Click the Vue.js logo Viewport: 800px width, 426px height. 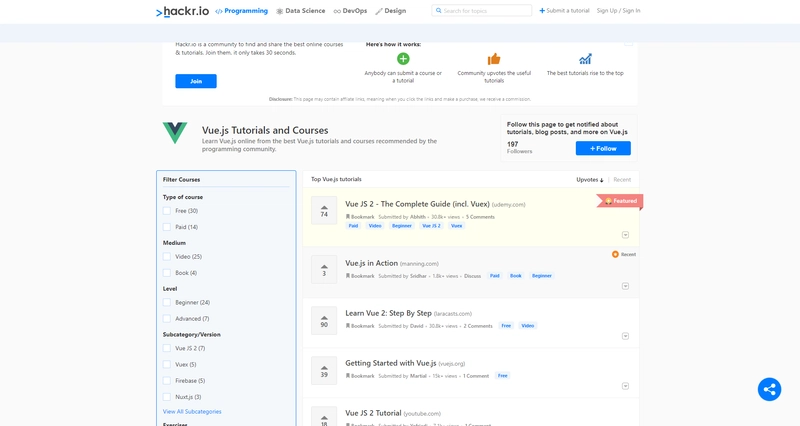coord(174,133)
